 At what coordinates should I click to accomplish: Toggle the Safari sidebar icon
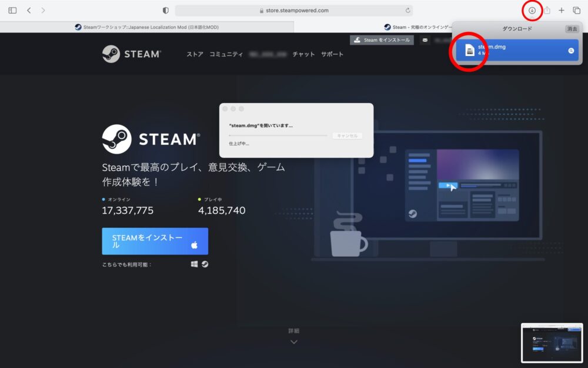pos(12,11)
